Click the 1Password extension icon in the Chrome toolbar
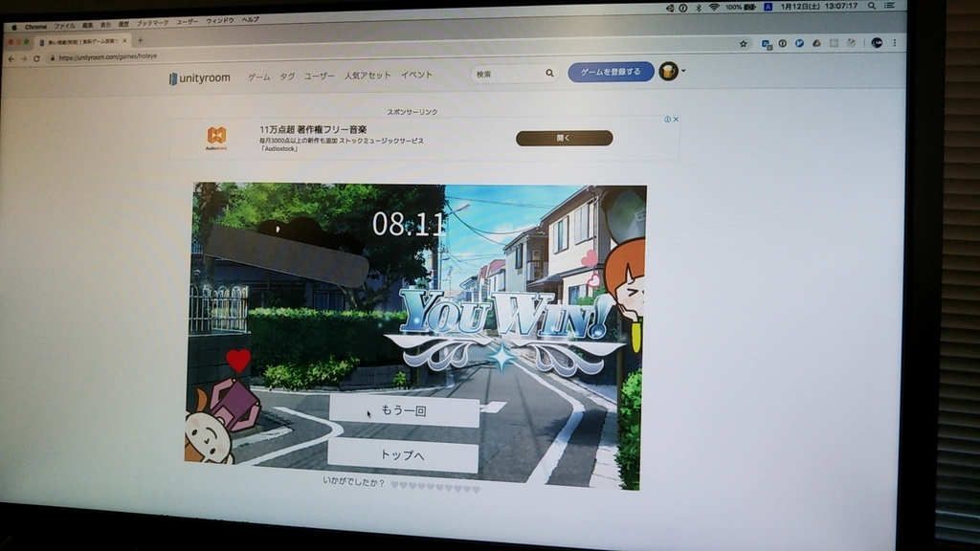Image resolution: width=980 pixels, height=551 pixels. (783, 44)
